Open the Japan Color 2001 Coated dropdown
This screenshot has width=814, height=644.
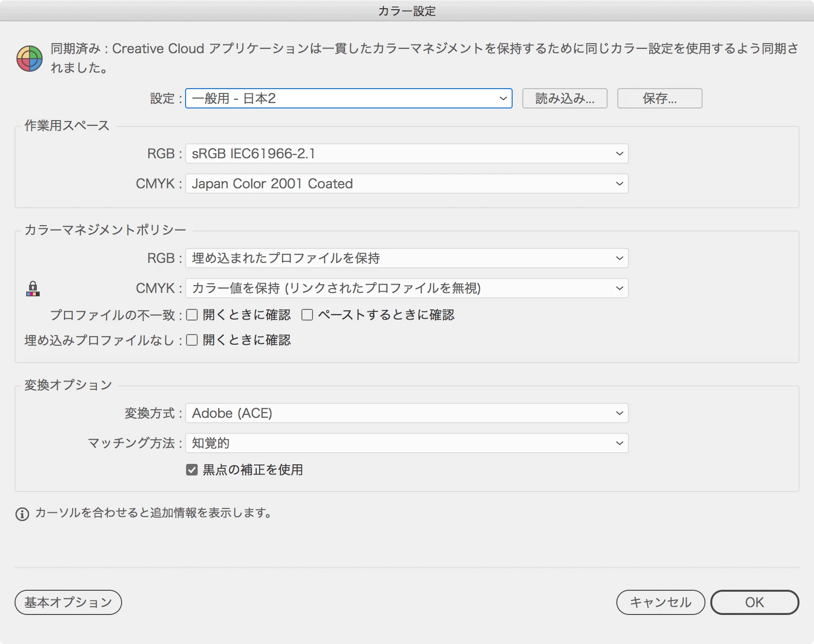(407, 184)
